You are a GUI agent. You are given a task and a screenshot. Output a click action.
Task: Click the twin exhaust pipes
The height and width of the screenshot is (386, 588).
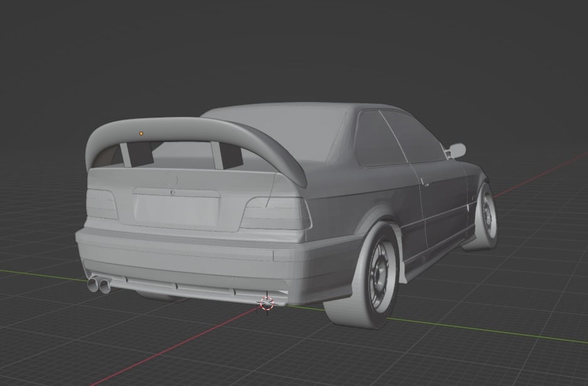99,284
